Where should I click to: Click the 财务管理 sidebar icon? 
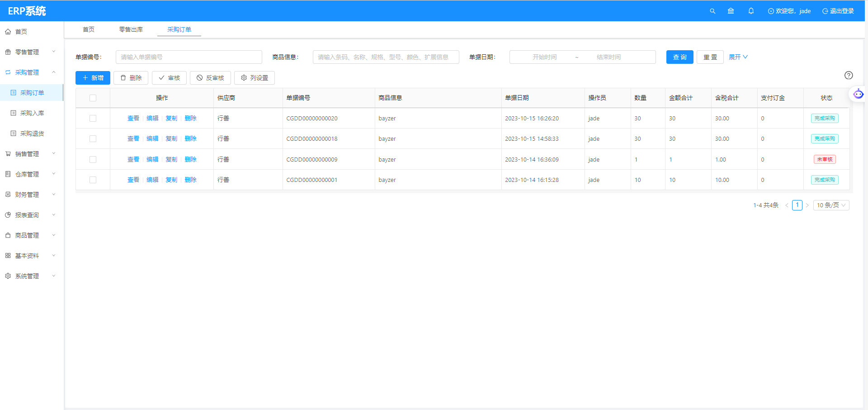tap(8, 195)
